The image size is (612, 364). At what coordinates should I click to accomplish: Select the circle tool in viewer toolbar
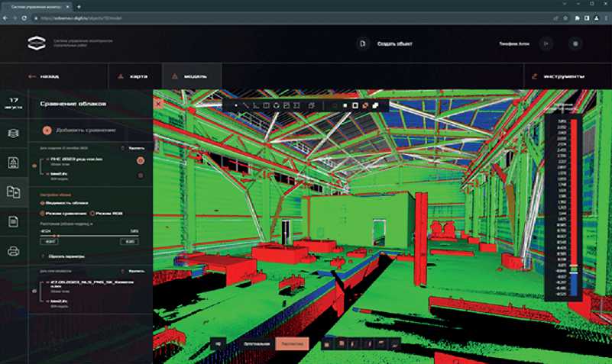coord(277,105)
